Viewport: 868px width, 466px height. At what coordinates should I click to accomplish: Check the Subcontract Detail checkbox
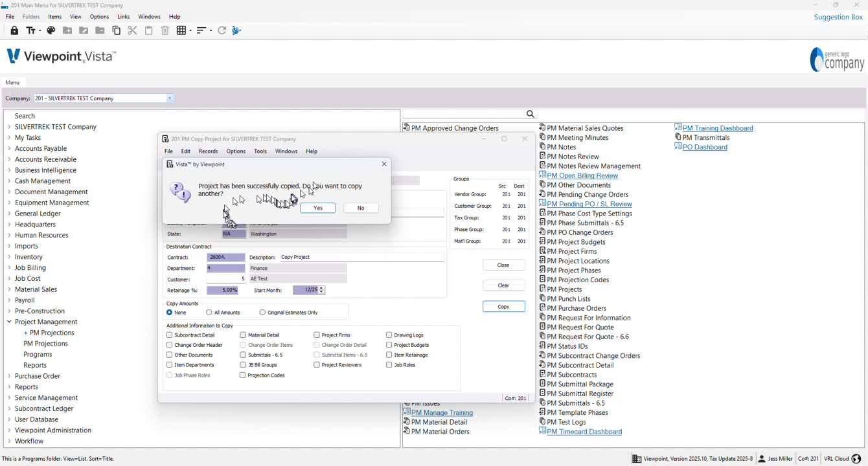[170, 335]
